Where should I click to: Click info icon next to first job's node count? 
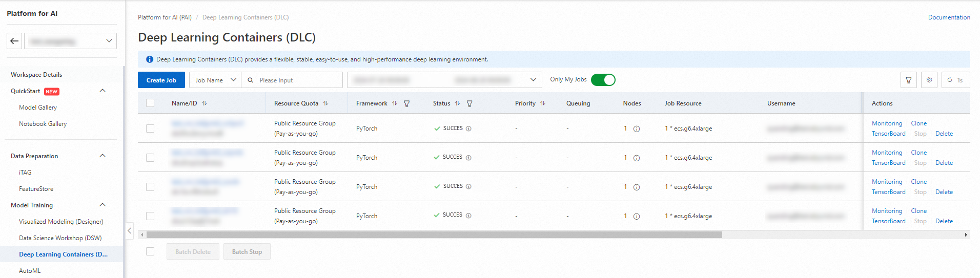pos(637,129)
